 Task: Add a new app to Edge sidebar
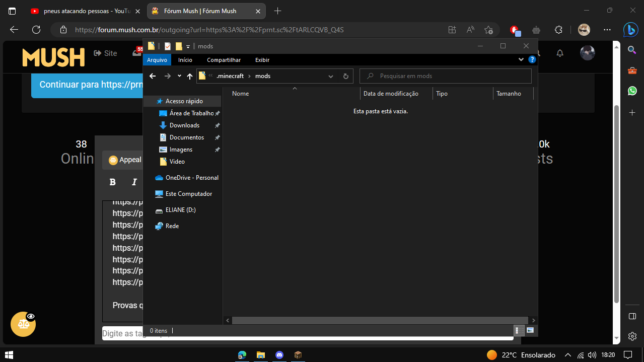pyautogui.click(x=632, y=112)
